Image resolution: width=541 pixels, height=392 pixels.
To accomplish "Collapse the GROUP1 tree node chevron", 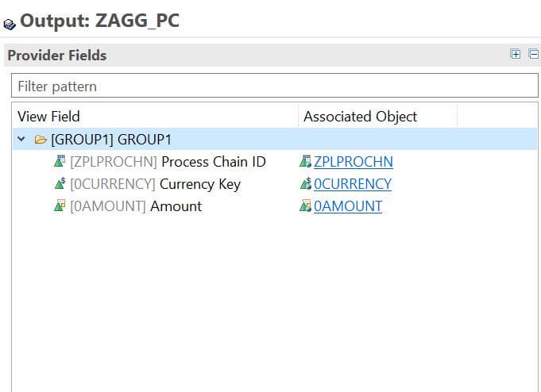I will point(21,140).
